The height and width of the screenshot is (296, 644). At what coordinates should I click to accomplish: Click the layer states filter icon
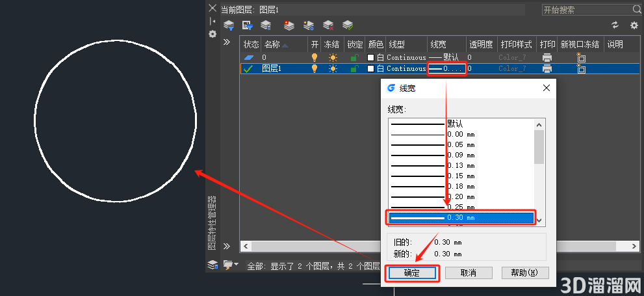(248, 25)
